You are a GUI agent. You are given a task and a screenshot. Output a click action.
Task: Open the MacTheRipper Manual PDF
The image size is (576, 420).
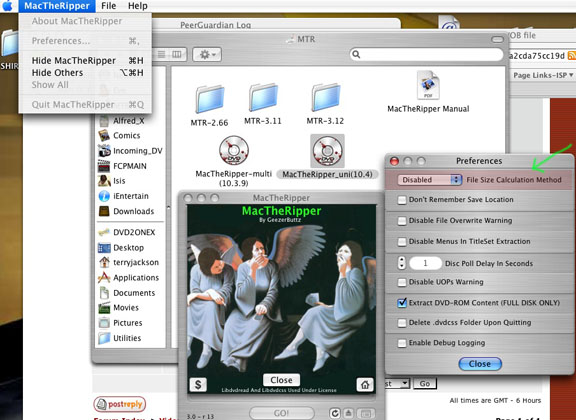click(x=428, y=85)
